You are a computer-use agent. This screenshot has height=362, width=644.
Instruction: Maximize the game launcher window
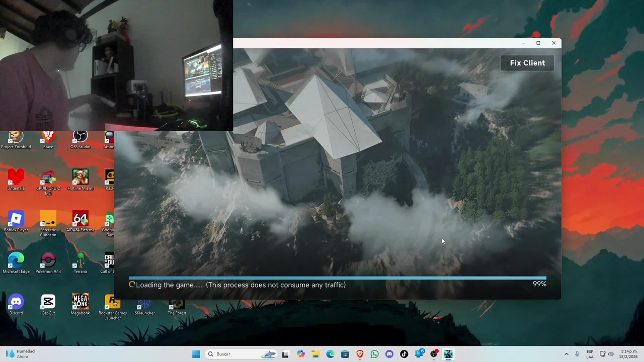tap(538, 43)
